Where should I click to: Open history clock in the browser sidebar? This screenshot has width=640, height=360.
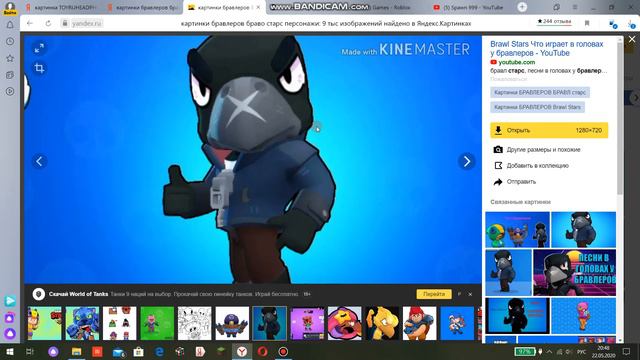pos(10,42)
